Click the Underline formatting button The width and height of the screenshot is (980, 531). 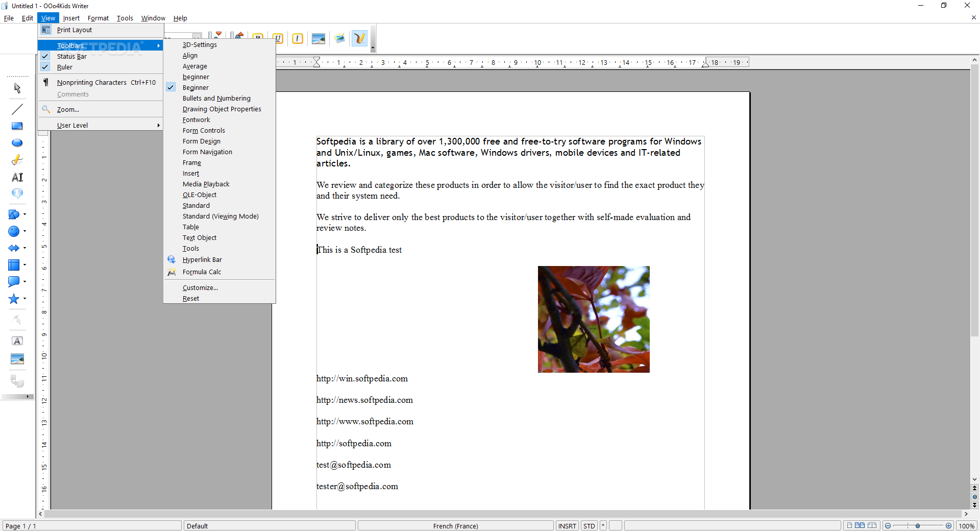(x=278, y=38)
